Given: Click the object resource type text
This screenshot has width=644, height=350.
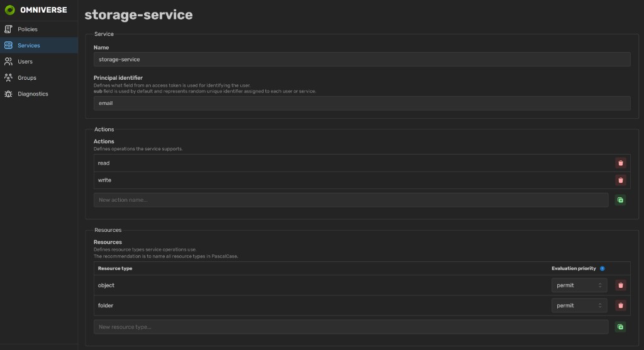Looking at the screenshot, I should coord(106,285).
